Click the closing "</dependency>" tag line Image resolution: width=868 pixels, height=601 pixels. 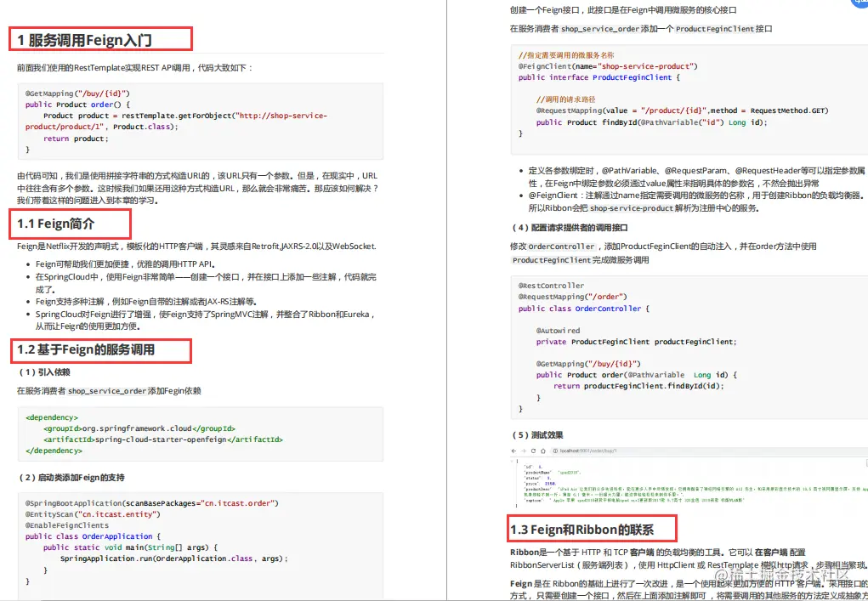pyautogui.click(x=54, y=451)
